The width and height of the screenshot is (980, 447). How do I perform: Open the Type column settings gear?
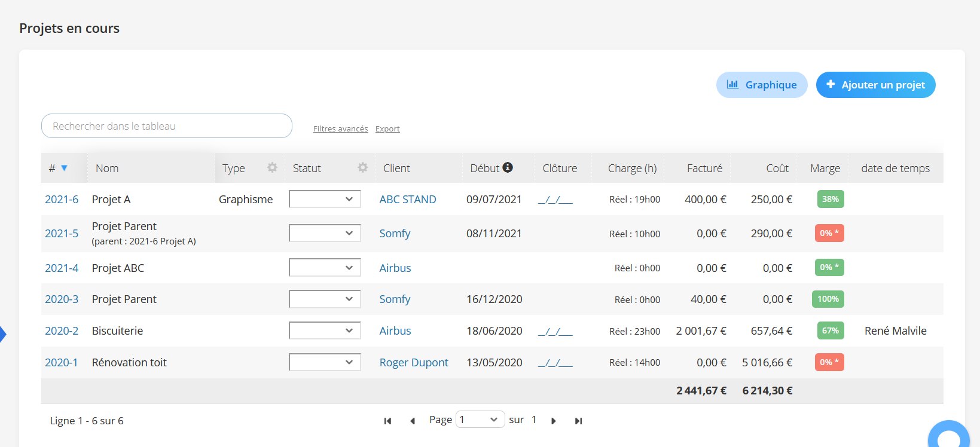click(x=272, y=167)
